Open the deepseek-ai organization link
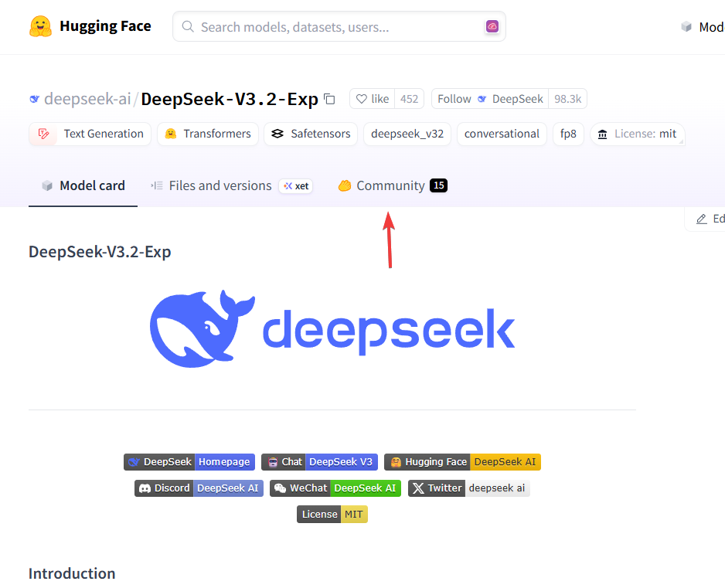Screen dimensions: 725x588 pyautogui.click(x=87, y=99)
